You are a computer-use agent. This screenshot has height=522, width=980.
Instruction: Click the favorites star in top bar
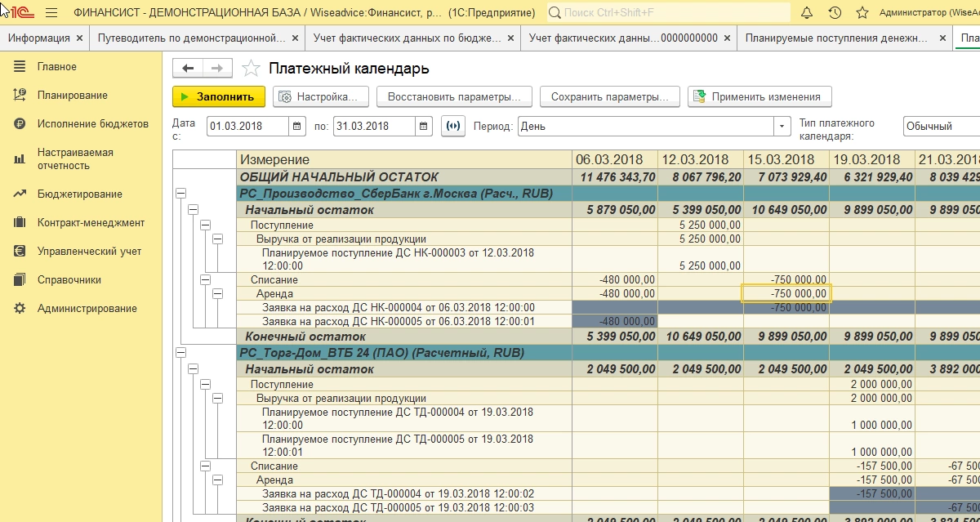[x=862, y=13]
